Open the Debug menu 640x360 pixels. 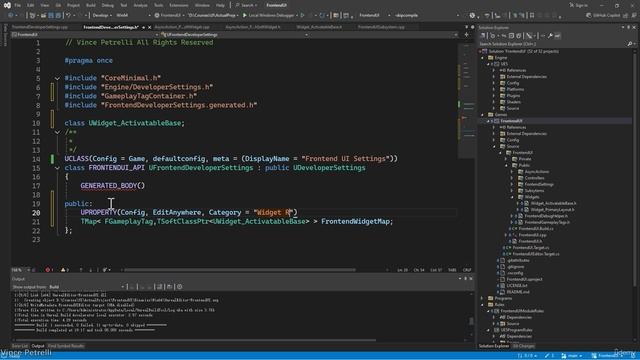coord(108,5)
